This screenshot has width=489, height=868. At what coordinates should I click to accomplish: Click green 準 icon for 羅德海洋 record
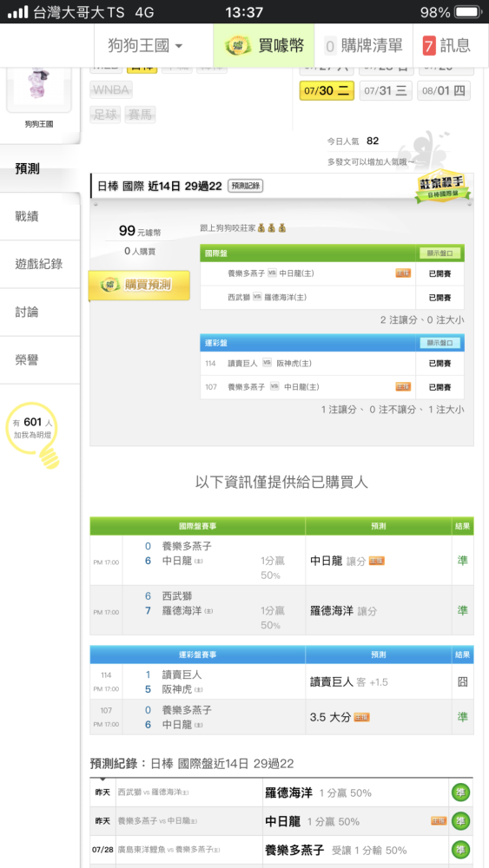[460, 792]
